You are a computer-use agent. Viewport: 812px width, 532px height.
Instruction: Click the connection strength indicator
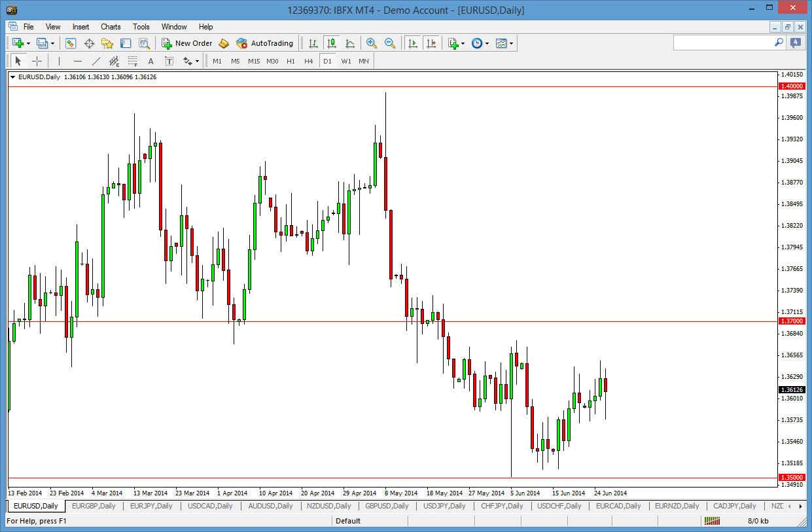(x=713, y=522)
